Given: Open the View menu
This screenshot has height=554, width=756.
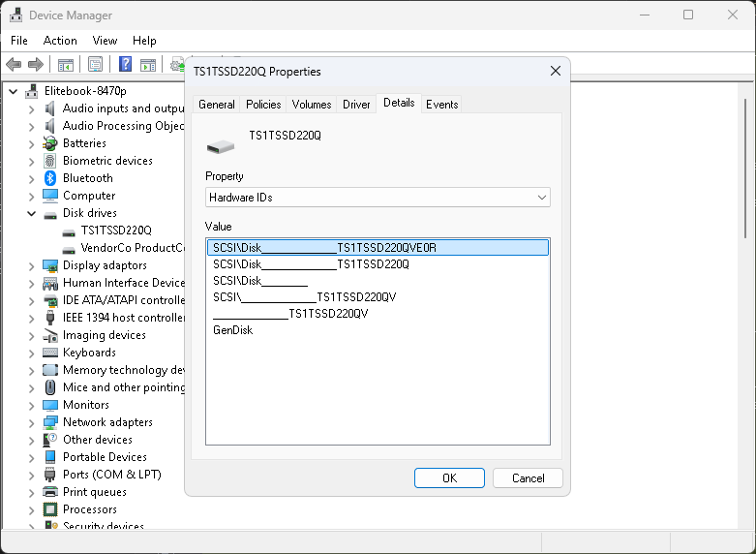Looking at the screenshot, I should (x=105, y=41).
